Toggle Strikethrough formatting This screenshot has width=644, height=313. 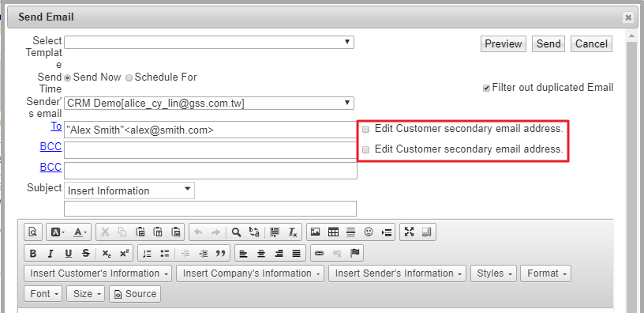pyautogui.click(x=85, y=254)
